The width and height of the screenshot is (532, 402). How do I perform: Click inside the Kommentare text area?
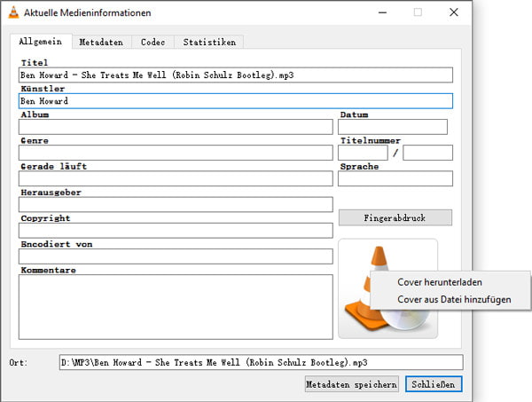[x=176, y=307]
